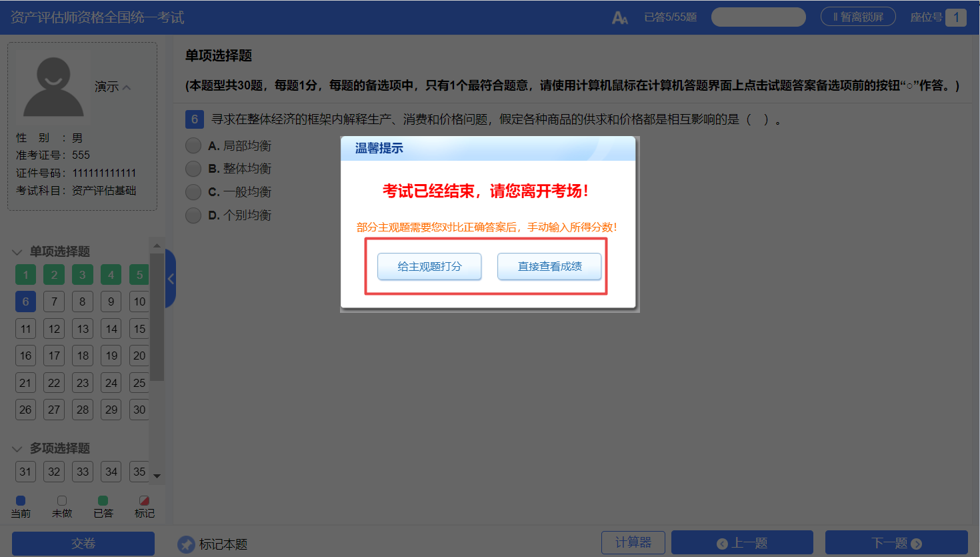Select option C 一般均衡
Screen dimensions: 980x557
(x=193, y=192)
